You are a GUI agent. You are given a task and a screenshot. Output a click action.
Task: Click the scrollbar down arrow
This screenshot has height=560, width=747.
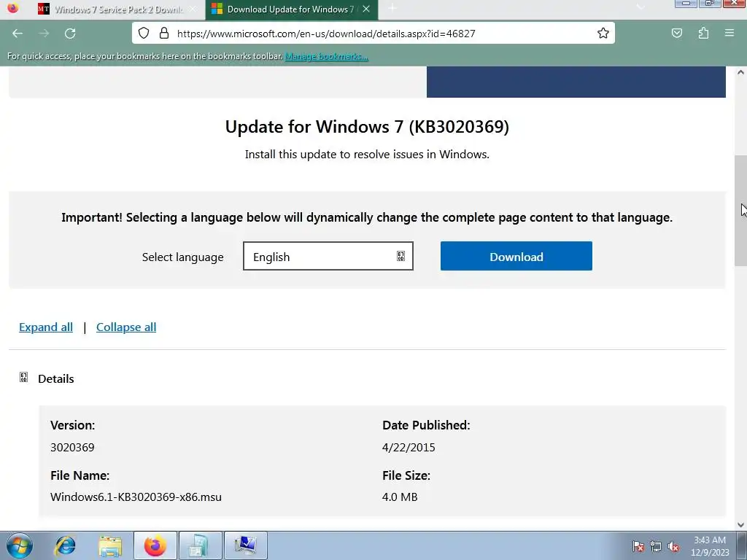click(x=740, y=525)
